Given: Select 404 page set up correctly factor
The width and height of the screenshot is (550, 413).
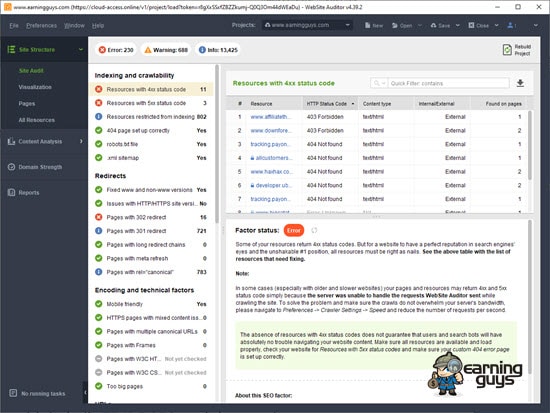Looking at the screenshot, I should (152, 131).
